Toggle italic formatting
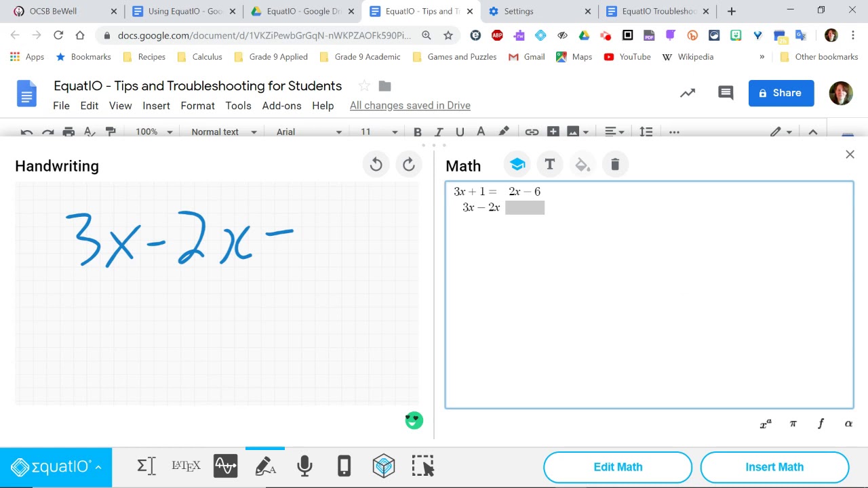Screen dimensions: 868x488 pos(439,131)
